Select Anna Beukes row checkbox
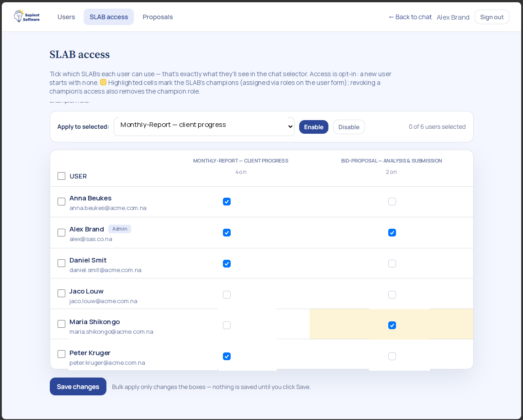Viewport: 523px width, 420px height. tap(61, 202)
